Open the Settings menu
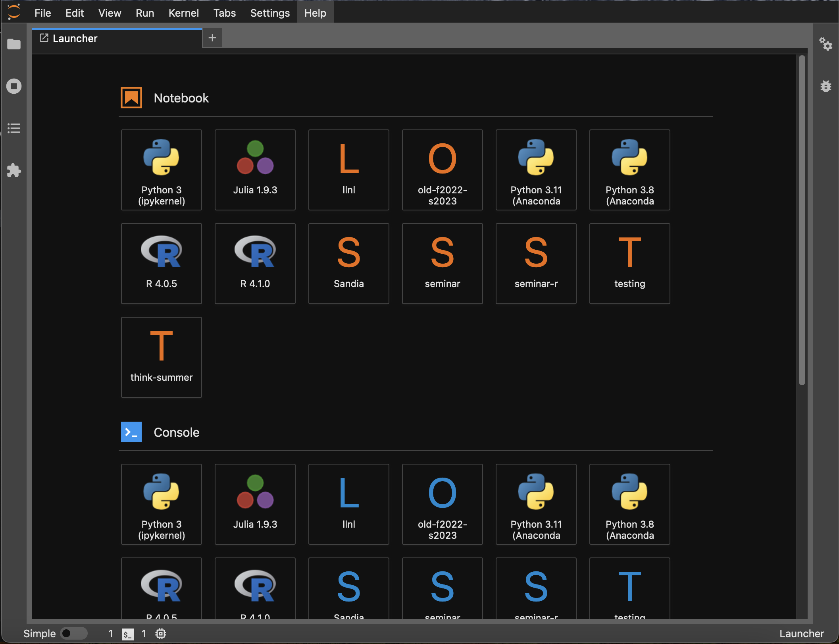This screenshot has height=644, width=839. [270, 13]
